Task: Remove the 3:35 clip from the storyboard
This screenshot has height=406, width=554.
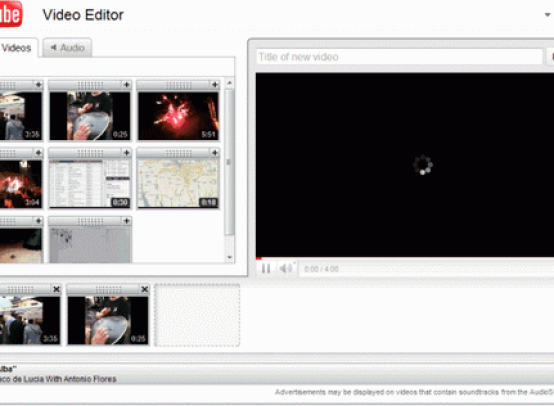Action: point(57,289)
